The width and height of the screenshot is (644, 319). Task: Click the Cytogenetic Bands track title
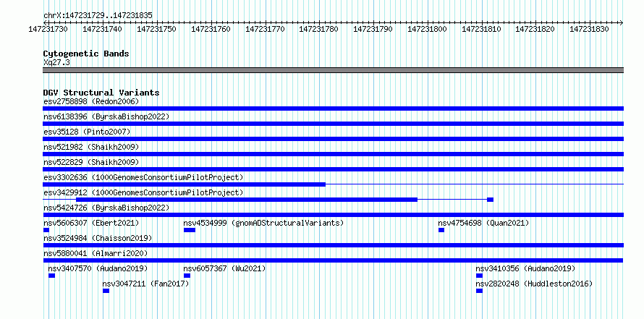(86, 54)
